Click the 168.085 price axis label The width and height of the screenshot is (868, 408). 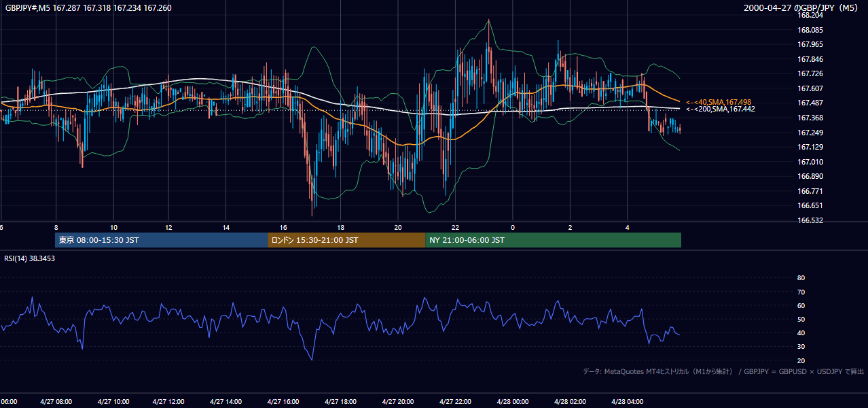(810, 30)
